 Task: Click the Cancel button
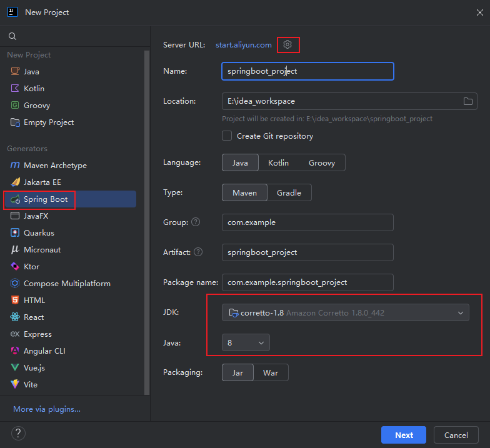tap(456, 435)
